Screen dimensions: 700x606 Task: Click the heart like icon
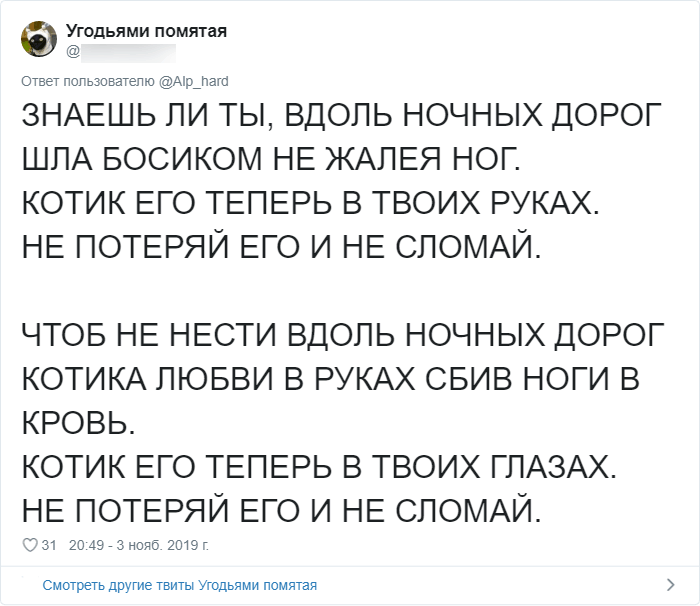[x=30, y=545]
